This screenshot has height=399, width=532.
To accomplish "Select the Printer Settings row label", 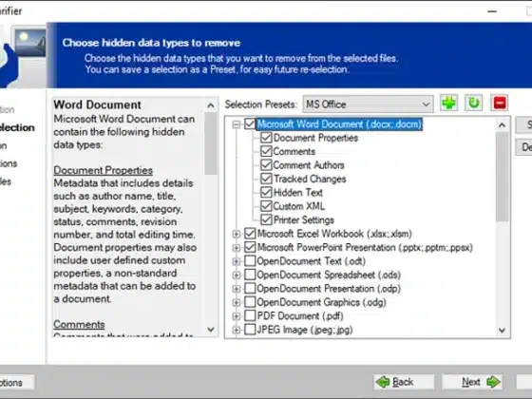I will point(304,219).
